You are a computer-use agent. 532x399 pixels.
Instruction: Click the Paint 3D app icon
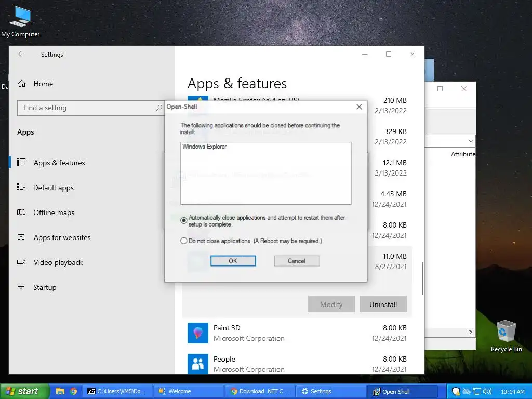pyautogui.click(x=198, y=333)
